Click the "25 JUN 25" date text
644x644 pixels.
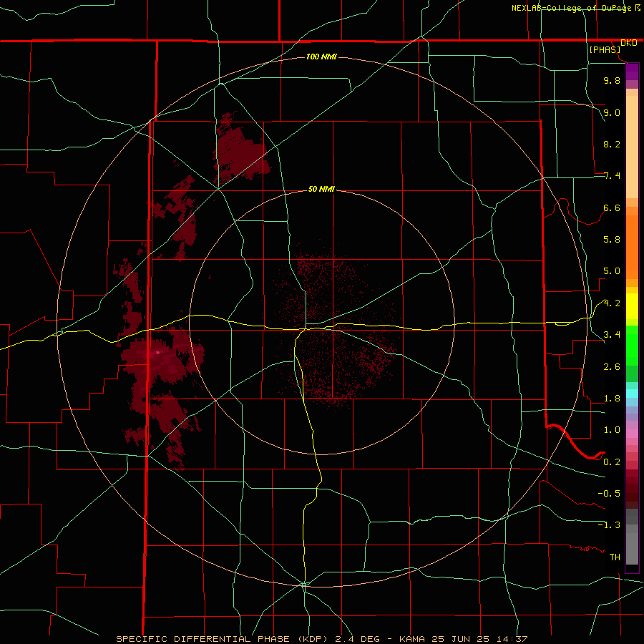point(459,639)
